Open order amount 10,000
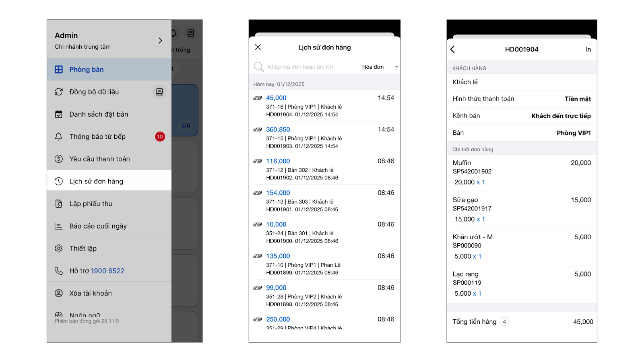This screenshot has width=644, height=362. [276, 224]
